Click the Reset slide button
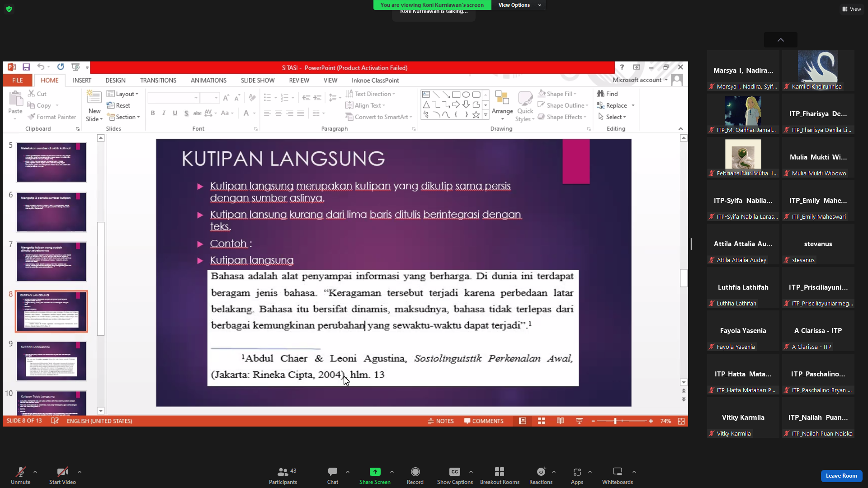Image resolution: width=868 pixels, height=488 pixels. [118, 105]
